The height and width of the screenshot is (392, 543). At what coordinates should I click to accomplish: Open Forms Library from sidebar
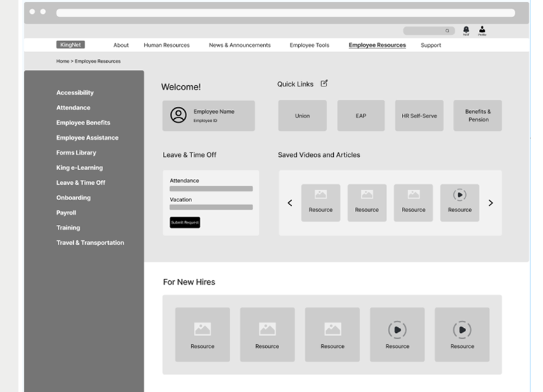click(x=76, y=152)
